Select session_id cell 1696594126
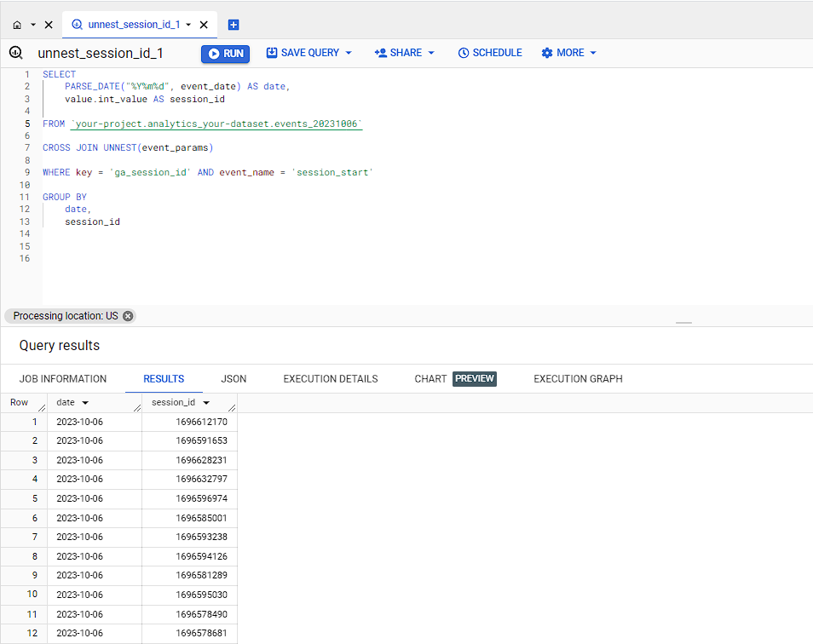This screenshot has width=813, height=644. (x=189, y=556)
